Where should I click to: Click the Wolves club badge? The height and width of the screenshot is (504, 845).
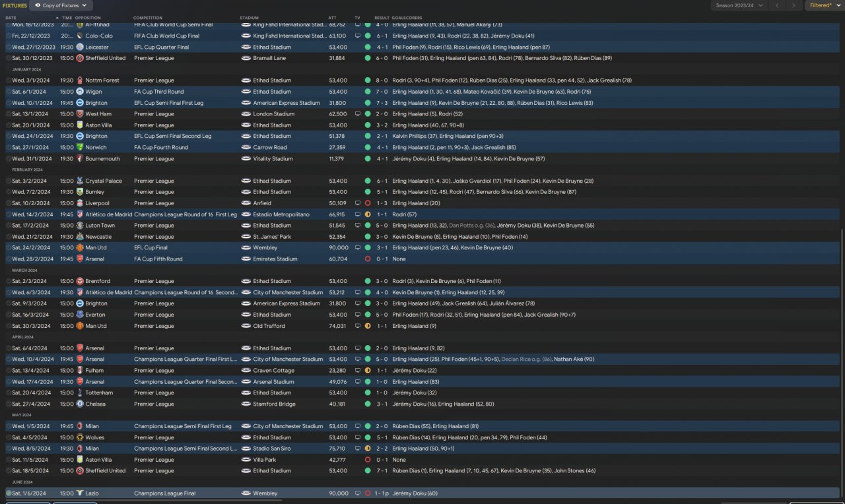(x=79, y=437)
